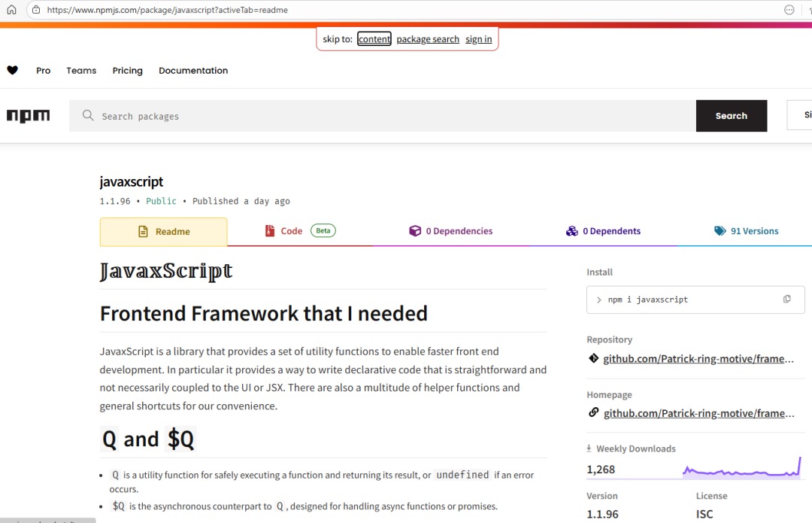Open the Homepage GitHub link

tap(698, 413)
